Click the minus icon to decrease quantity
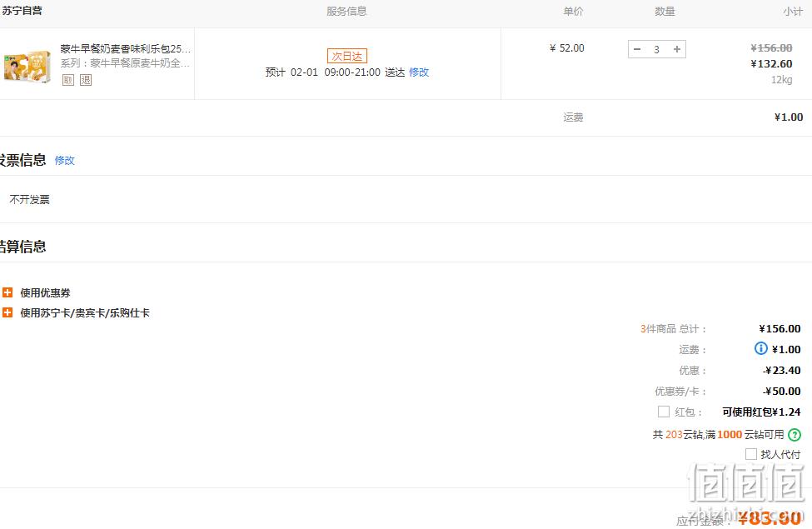The image size is (812, 529). [637, 49]
